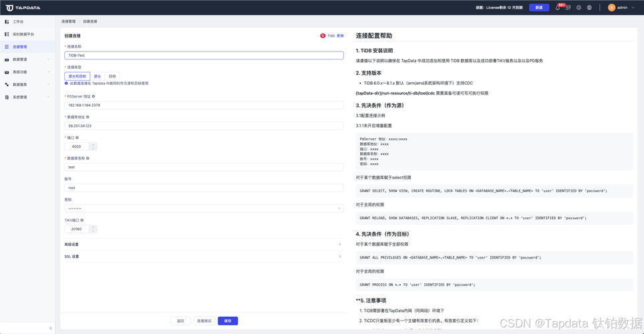The width and height of the screenshot is (644, 334).
Task: Click the red TiDB logo icon
Action: click(323, 36)
